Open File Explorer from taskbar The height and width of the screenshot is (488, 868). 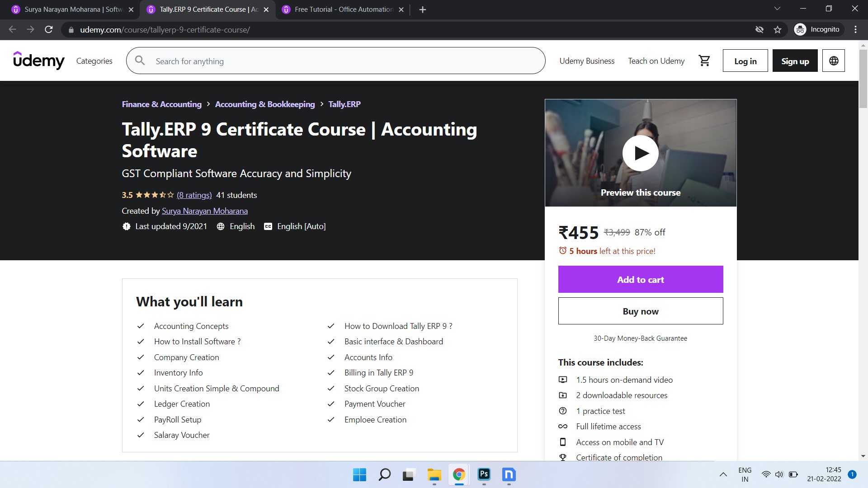pos(434,474)
